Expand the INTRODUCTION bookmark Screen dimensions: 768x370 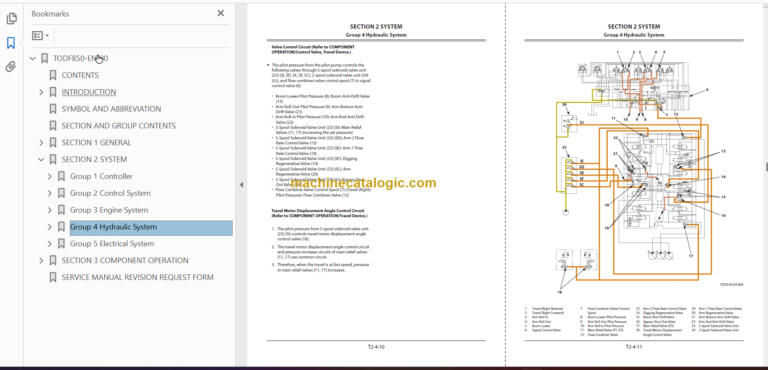pos(41,92)
